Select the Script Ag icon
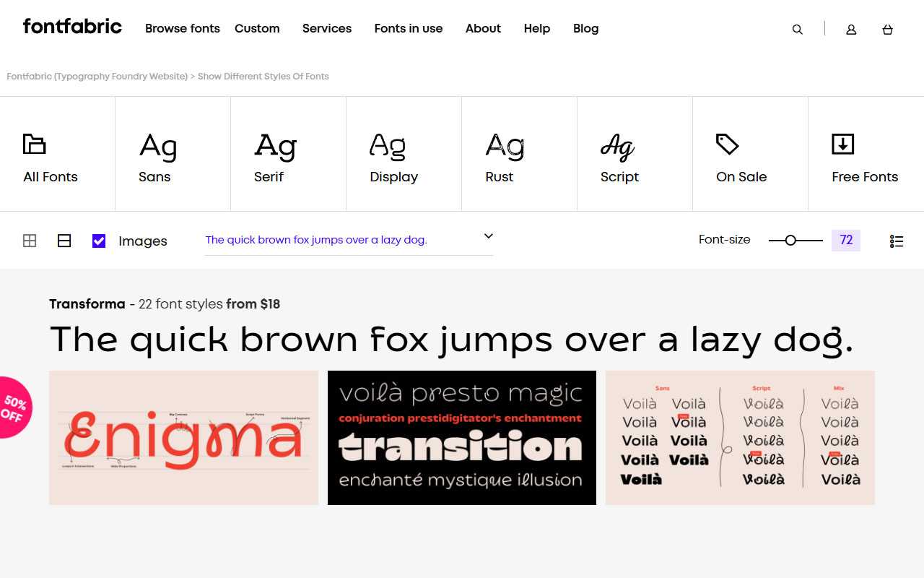The image size is (924, 578). (x=618, y=147)
